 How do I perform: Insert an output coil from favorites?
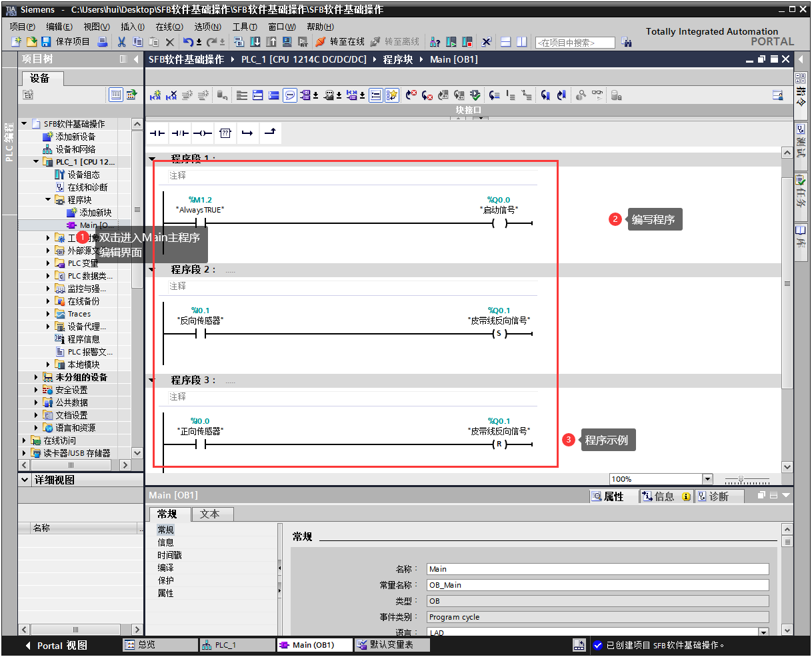[x=203, y=133]
